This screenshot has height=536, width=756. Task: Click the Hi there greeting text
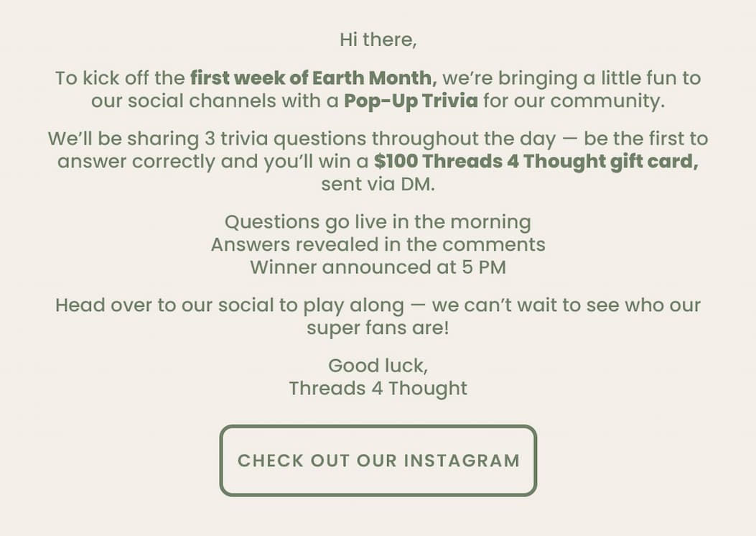(x=378, y=40)
